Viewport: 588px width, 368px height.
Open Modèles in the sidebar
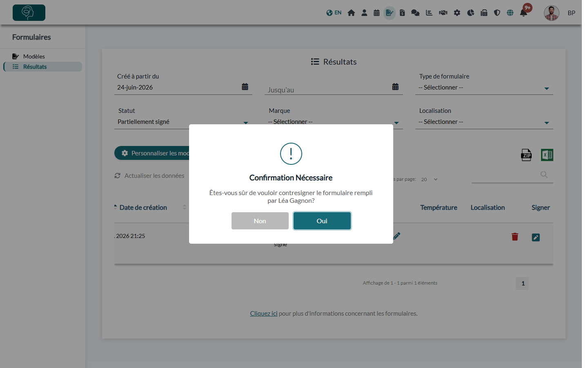[x=34, y=56]
